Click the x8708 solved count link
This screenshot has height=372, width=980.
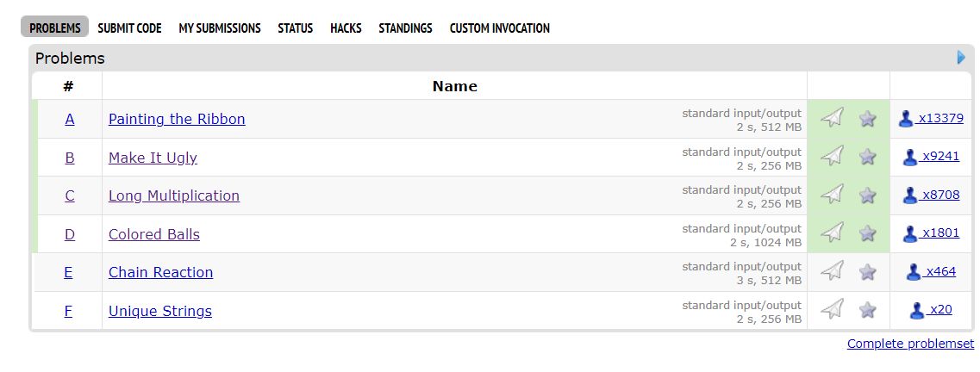point(940,195)
